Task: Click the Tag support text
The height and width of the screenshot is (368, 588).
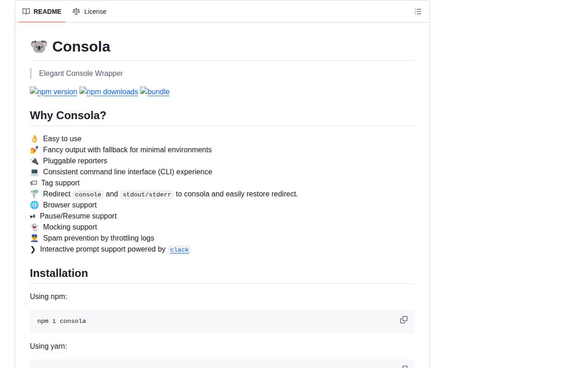Action: [x=60, y=183]
